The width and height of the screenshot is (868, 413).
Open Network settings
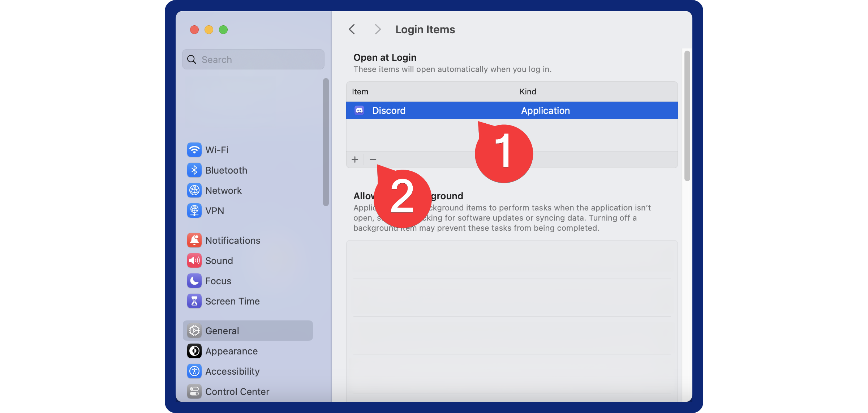tap(223, 190)
